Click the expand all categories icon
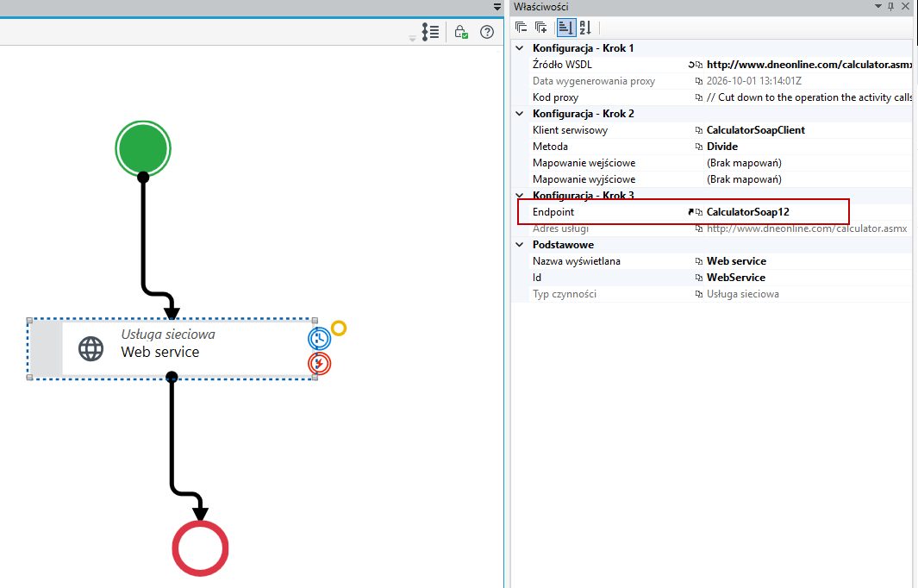This screenshot has width=918, height=588. click(x=541, y=27)
